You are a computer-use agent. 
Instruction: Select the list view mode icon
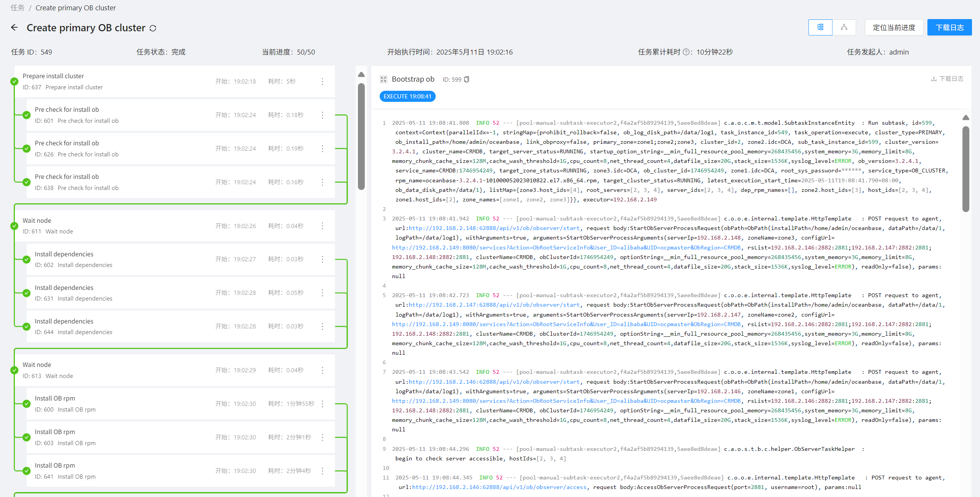tap(820, 27)
